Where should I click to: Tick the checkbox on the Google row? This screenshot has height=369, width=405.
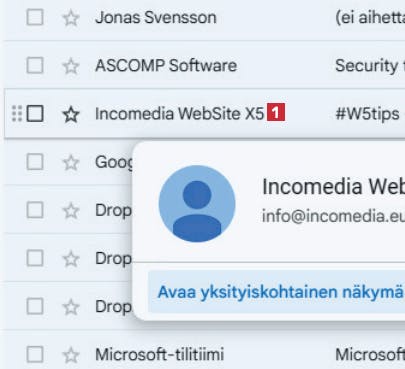click(35, 162)
